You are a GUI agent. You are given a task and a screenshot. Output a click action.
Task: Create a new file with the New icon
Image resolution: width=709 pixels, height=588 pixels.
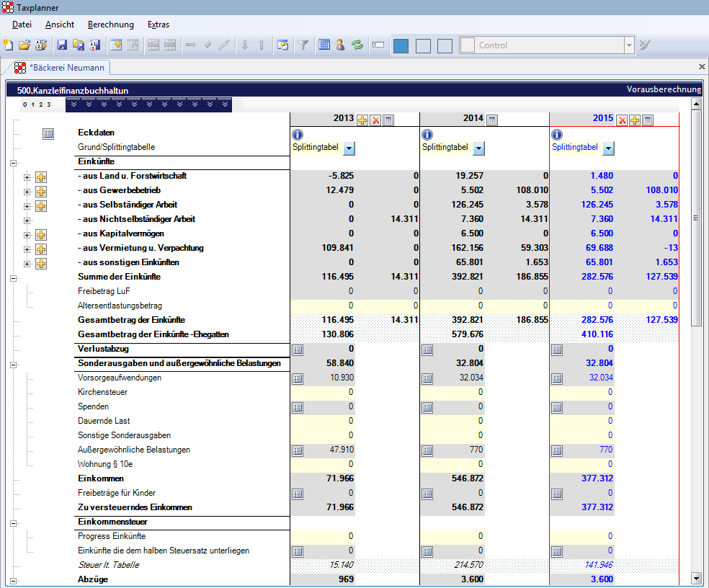pos(8,45)
